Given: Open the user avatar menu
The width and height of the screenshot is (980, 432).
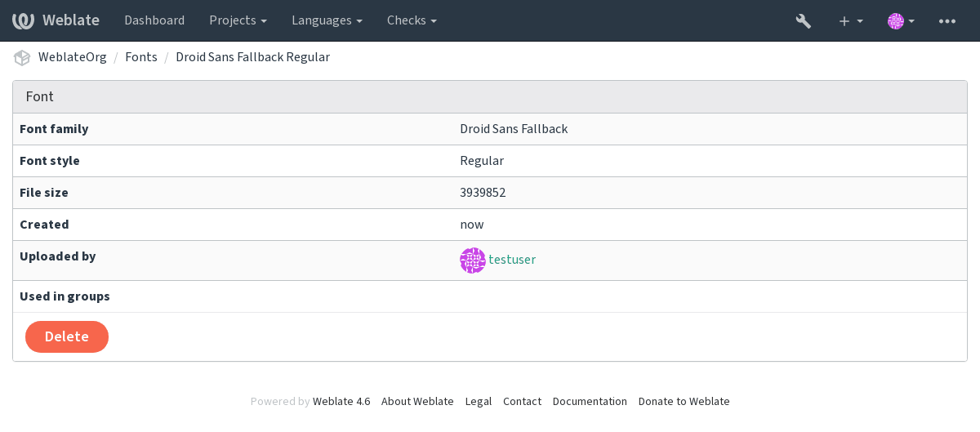Looking at the screenshot, I should pyautogui.click(x=902, y=20).
